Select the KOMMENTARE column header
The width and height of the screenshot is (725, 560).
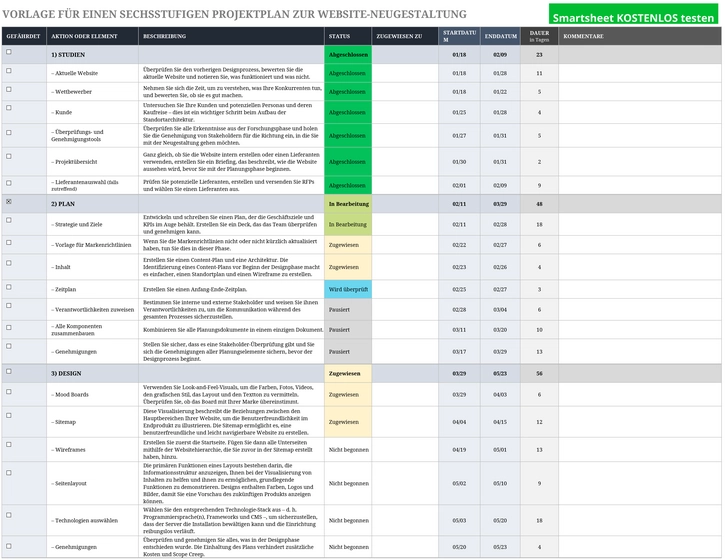click(x=639, y=36)
